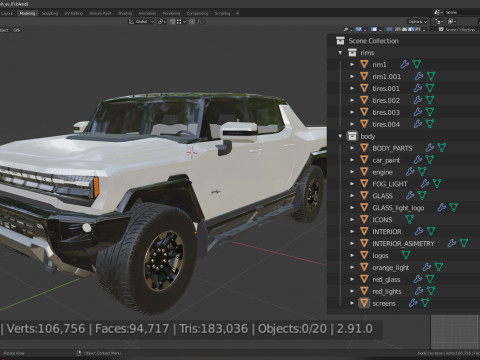The image size is (480, 360).
Task: Click the highlighted screens mesh icon
Action: tap(364, 303)
